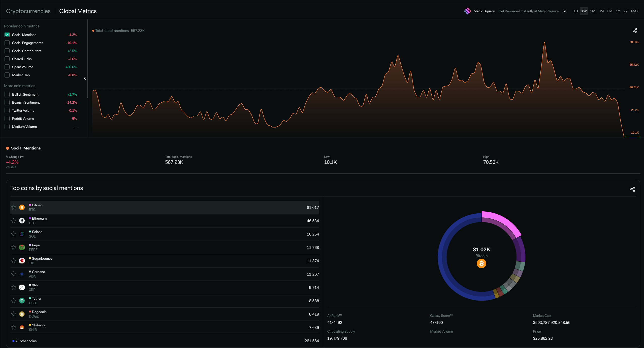Check the Bullish Sentiment checkbox
The width and height of the screenshot is (644, 348).
(x=7, y=94)
